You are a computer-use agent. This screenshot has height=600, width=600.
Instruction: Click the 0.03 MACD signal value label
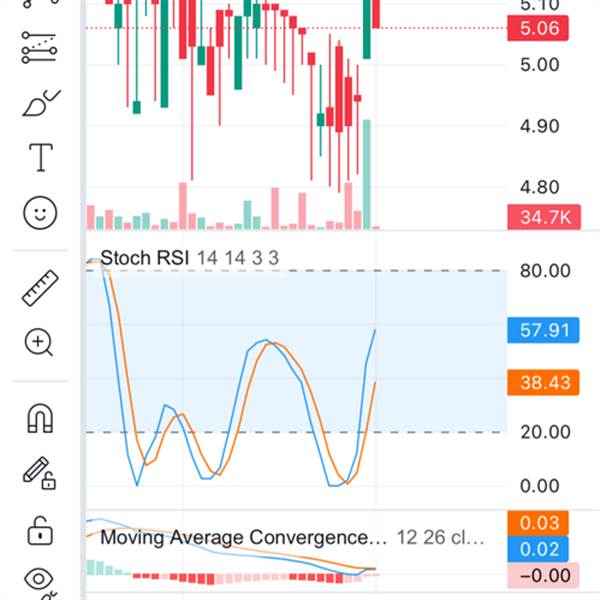click(538, 523)
